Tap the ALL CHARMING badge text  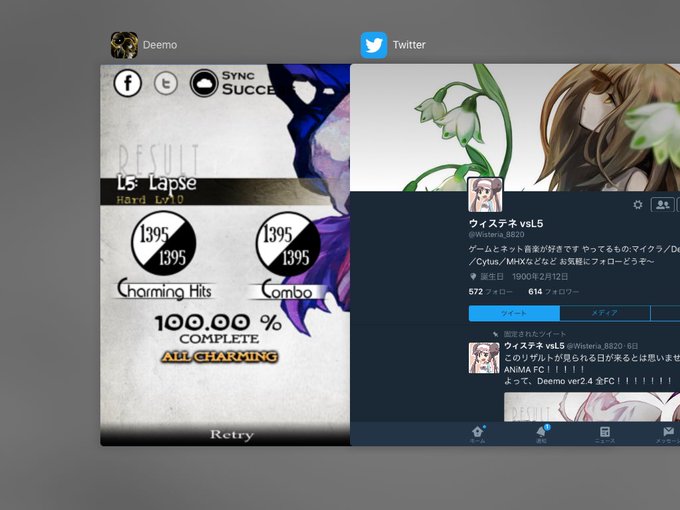click(x=219, y=356)
